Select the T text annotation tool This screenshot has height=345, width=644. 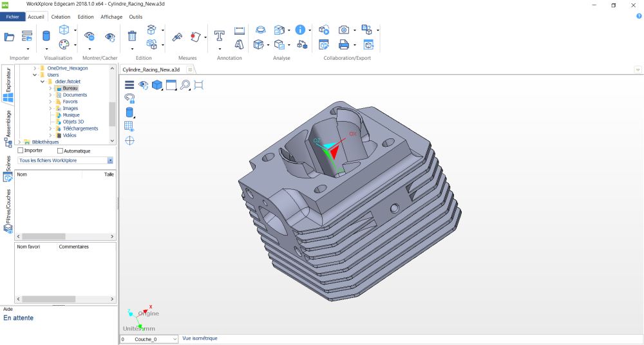[220, 36]
